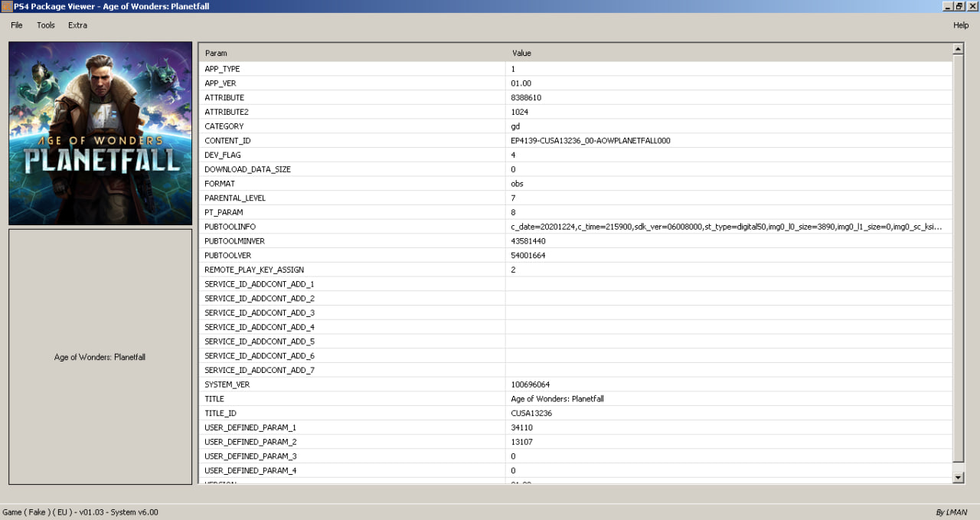Click the value EP4139-CUSA13236_00-AOWPLANETFALL000
Viewport: 980px width, 520px height.
pos(590,141)
